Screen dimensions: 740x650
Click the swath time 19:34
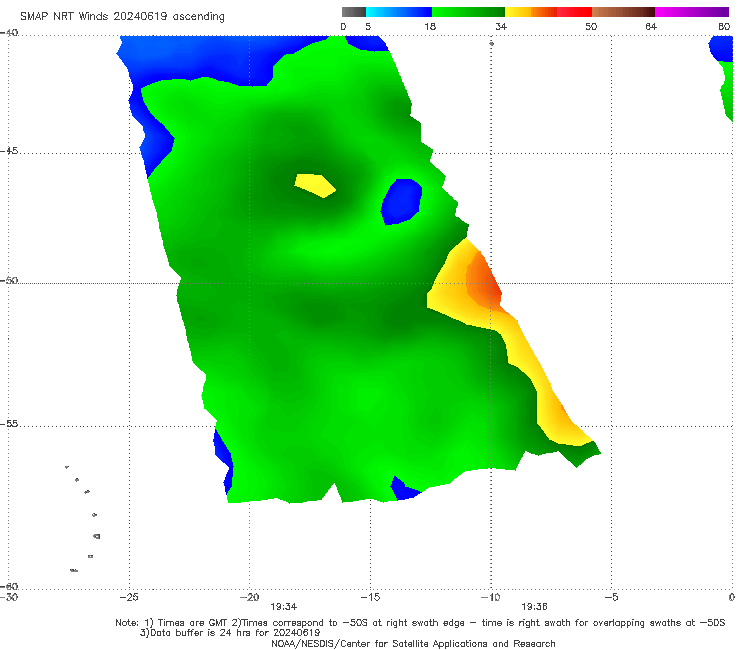click(284, 607)
